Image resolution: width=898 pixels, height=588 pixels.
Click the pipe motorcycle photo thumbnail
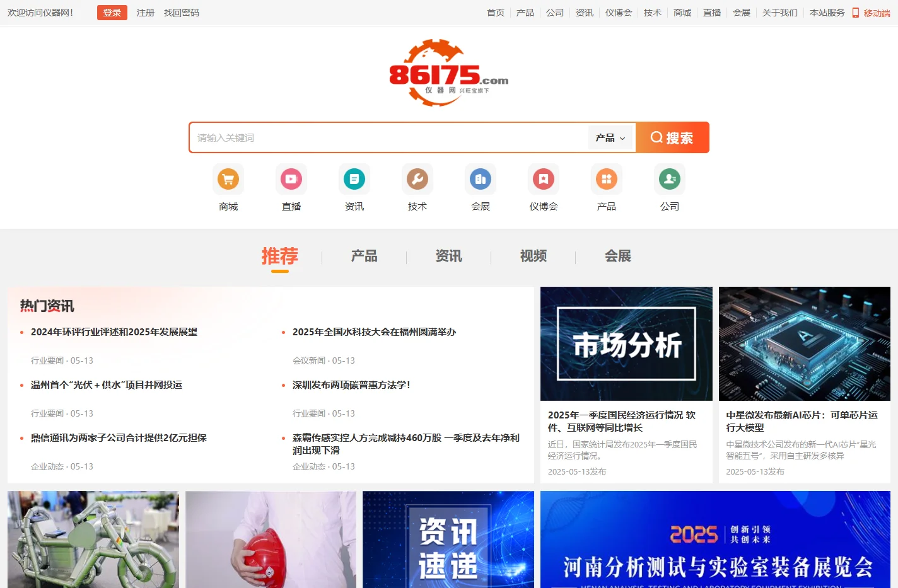click(x=93, y=539)
